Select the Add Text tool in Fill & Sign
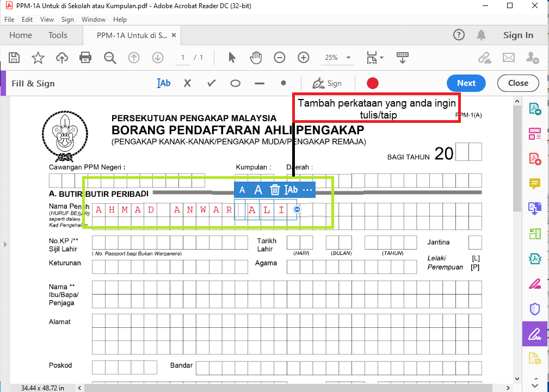549x392 pixels. (x=163, y=83)
